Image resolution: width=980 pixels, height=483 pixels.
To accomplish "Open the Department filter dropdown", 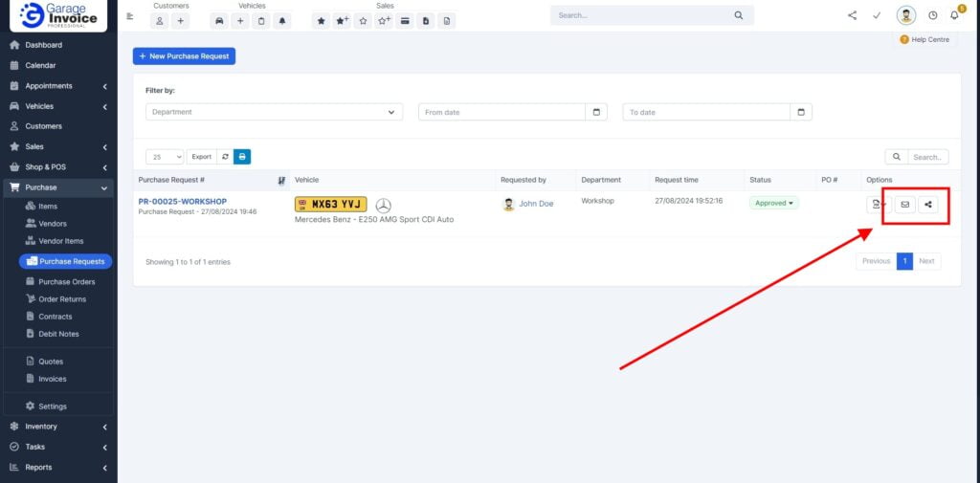I will tap(274, 112).
